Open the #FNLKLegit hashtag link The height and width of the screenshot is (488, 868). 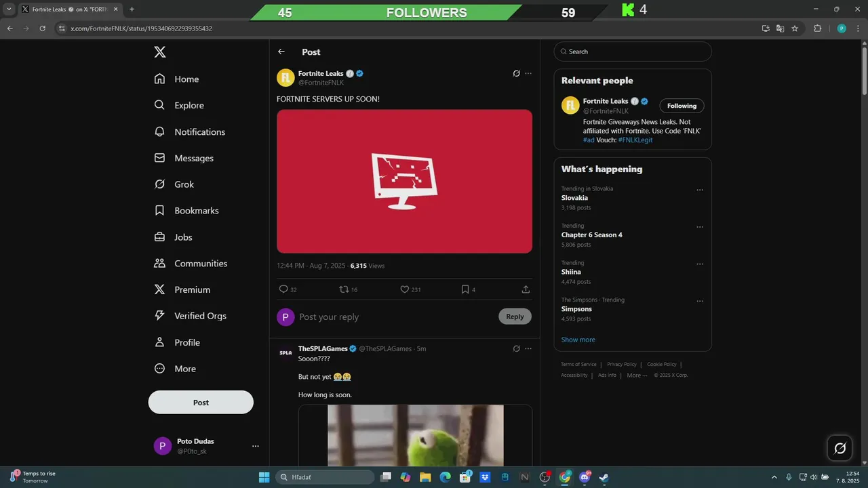pos(635,140)
